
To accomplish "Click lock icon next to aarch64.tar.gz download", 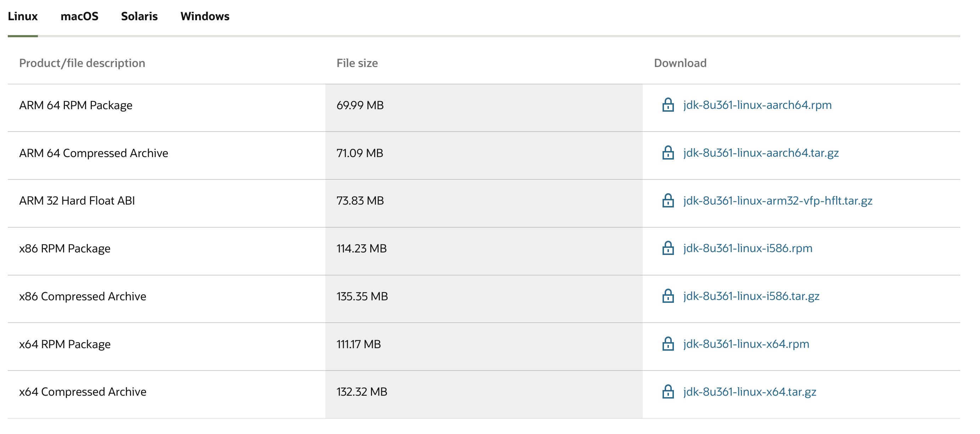I will [x=668, y=153].
